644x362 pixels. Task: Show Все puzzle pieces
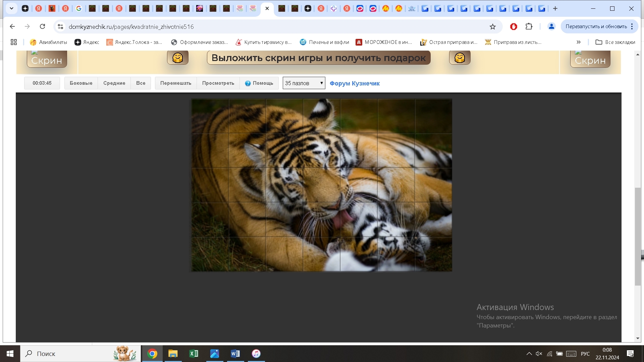[141, 83]
